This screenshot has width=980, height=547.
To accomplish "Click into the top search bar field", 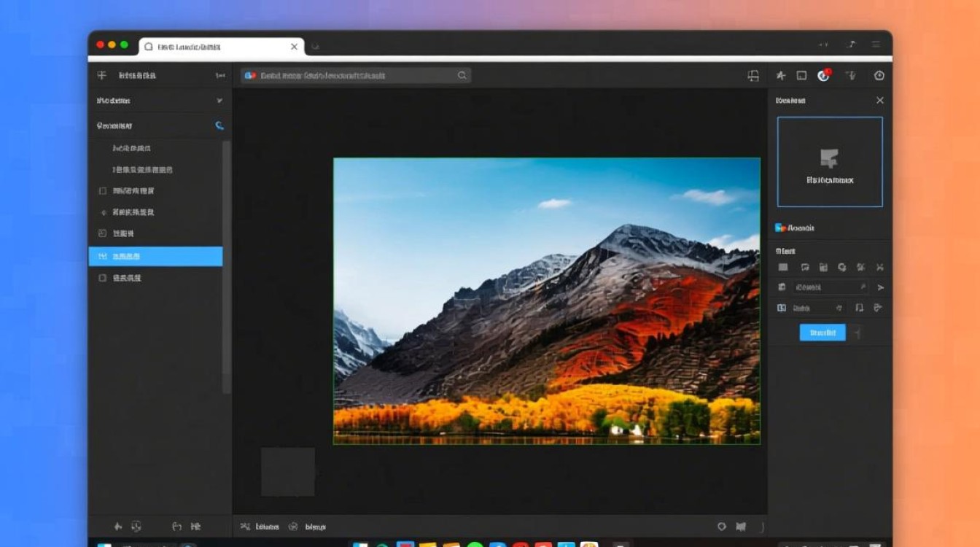I will [x=350, y=76].
